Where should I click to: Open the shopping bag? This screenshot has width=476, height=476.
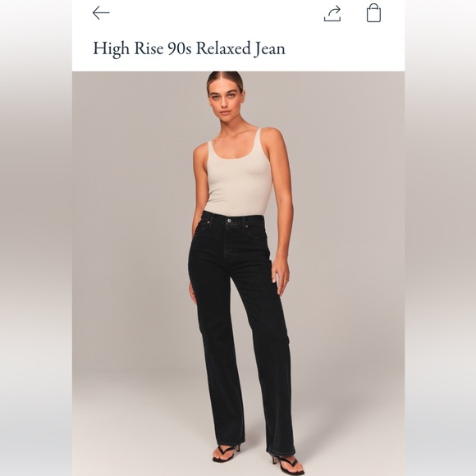coord(373,13)
